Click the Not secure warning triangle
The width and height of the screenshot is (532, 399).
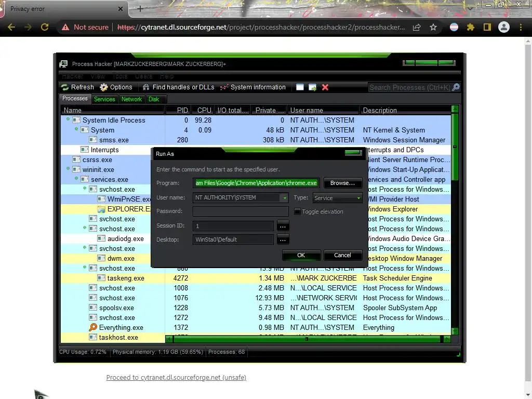tap(65, 27)
